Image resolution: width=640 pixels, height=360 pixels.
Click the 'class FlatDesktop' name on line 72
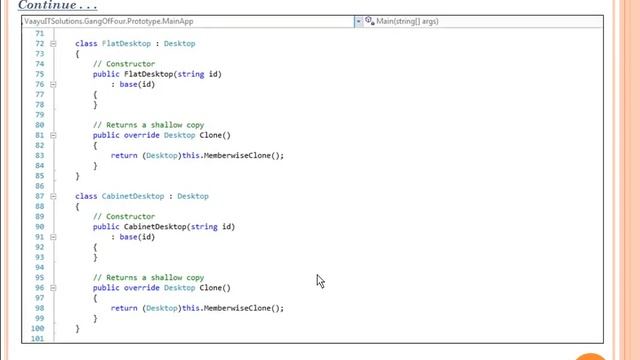point(127,44)
